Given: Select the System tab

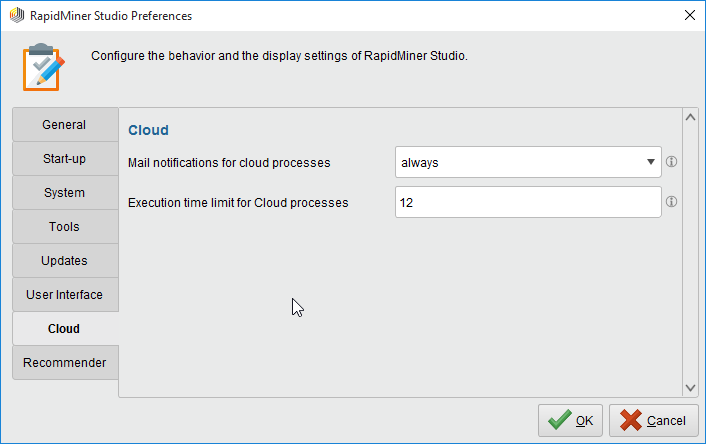Looking at the screenshot, I should 65,193.
